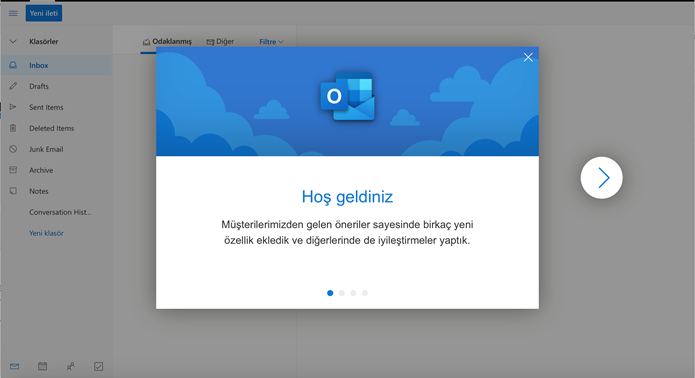
Task: Click the Drafts pencil icon
Action: [13, 86]
